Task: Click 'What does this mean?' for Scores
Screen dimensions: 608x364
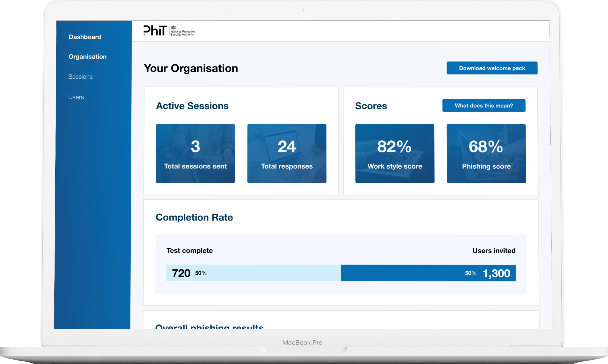Action: (484, 105)
